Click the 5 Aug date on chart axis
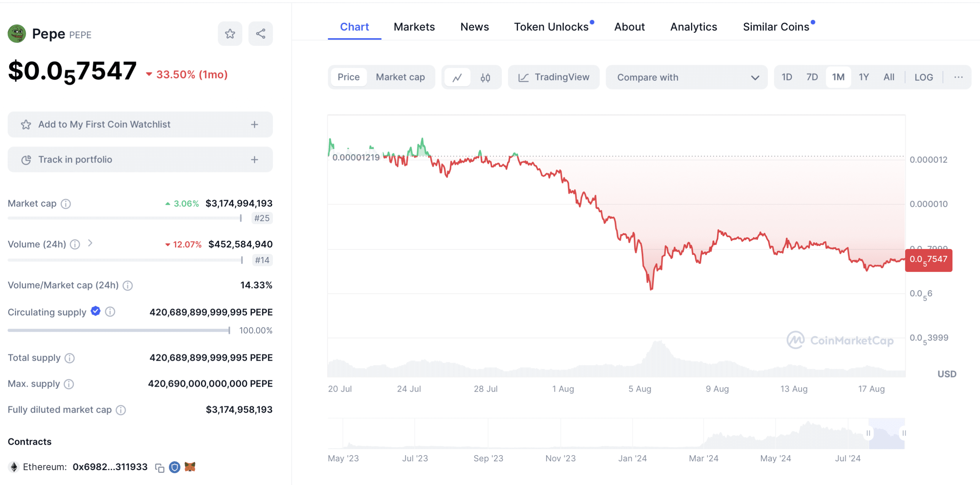This screenshot has height=485, width=980. coord(640,389)
